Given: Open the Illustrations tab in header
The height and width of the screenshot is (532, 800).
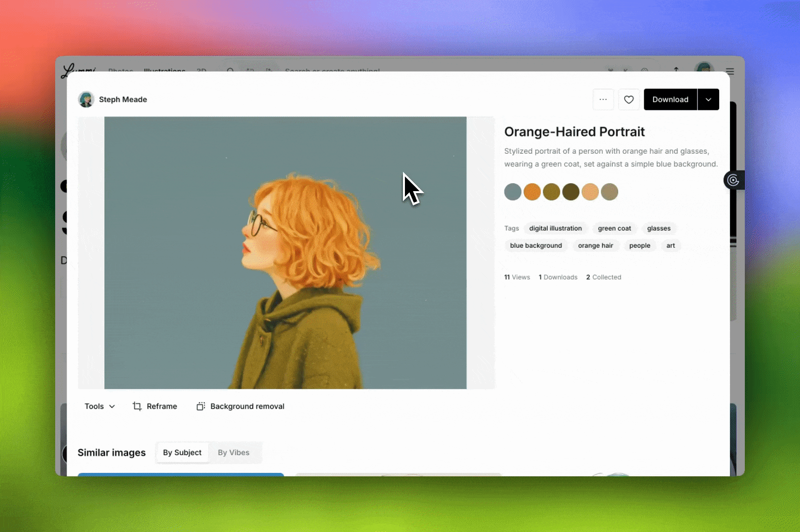Looking at the screenshot, I should point(165,70).
